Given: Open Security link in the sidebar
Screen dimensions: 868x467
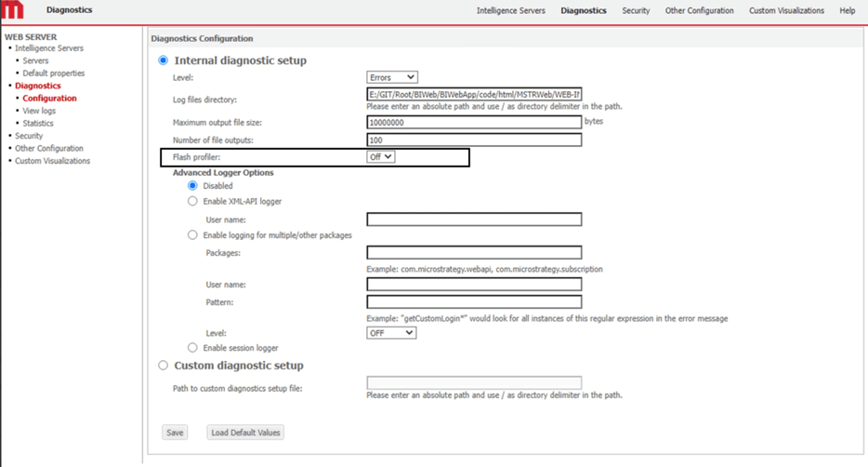Looking at the screenshot, I should tap(29, 136).
